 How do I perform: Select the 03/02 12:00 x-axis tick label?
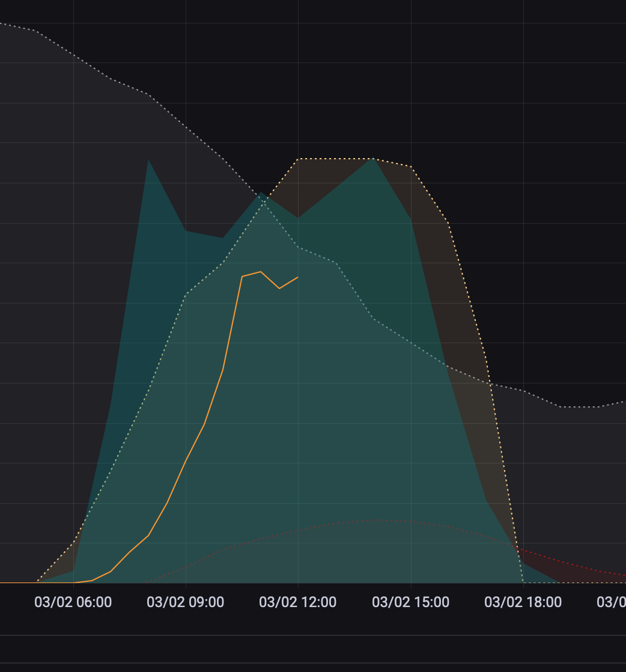click(297, 602)
